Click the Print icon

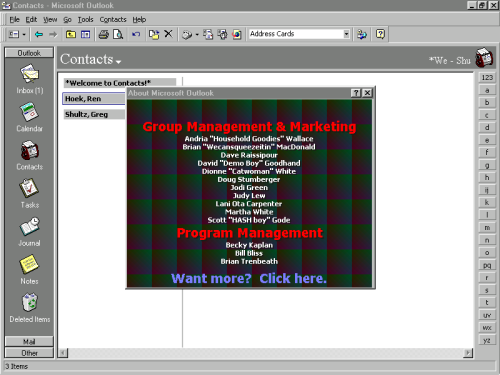pos(104,34)
